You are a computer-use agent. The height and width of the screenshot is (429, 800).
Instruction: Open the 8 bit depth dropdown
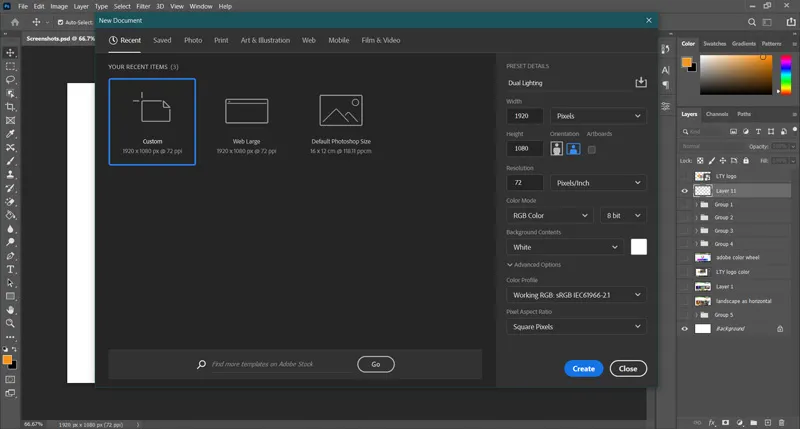(x=623, y=215)
